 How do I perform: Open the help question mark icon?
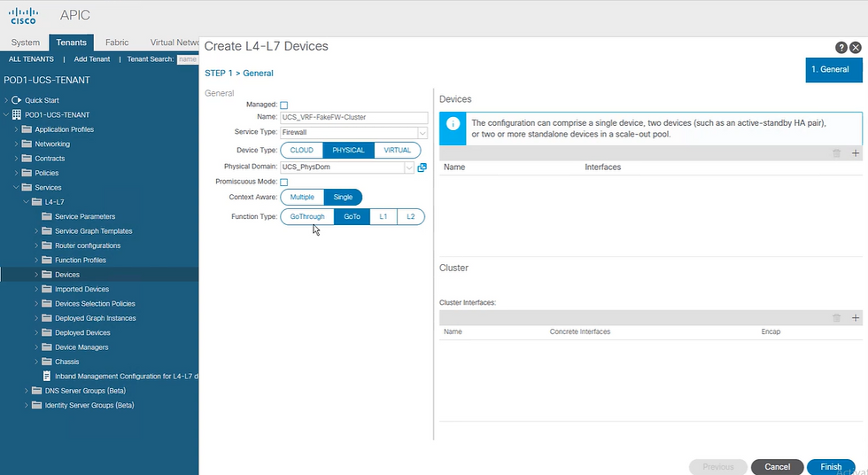pyautogui.click(x=841, y=48)
